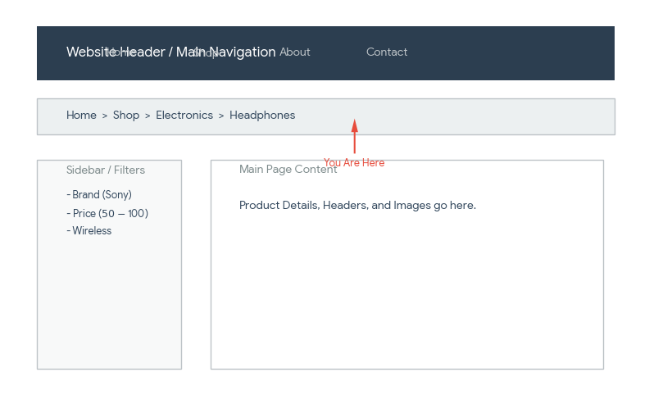Image resolution: width=652 pixels, height=395 pixels.
Task: Click the Sidebar / Filters heading
Action: [x=105, y=170]
